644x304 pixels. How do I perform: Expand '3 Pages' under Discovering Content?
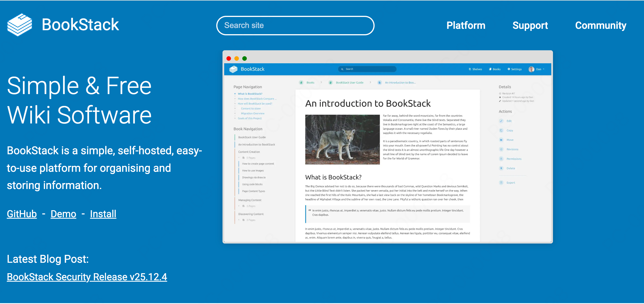(x=247, y=220)
